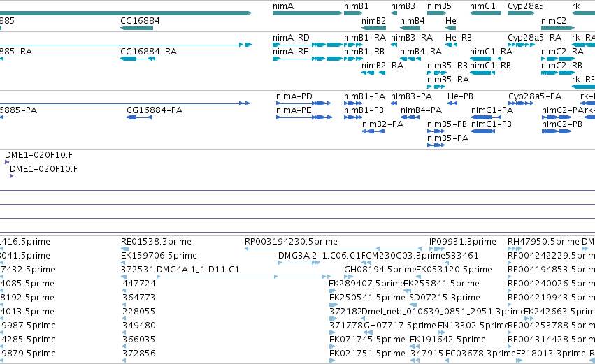Select the nimA gene bar
Screen dimensions: 595x364
308,13
